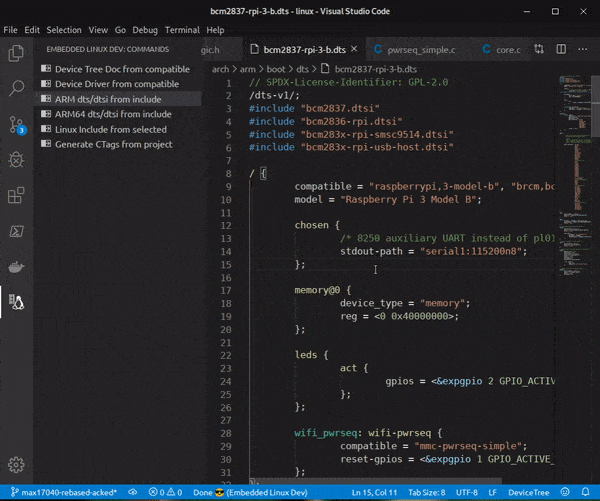Open the Search view icon

coord(16,88)
